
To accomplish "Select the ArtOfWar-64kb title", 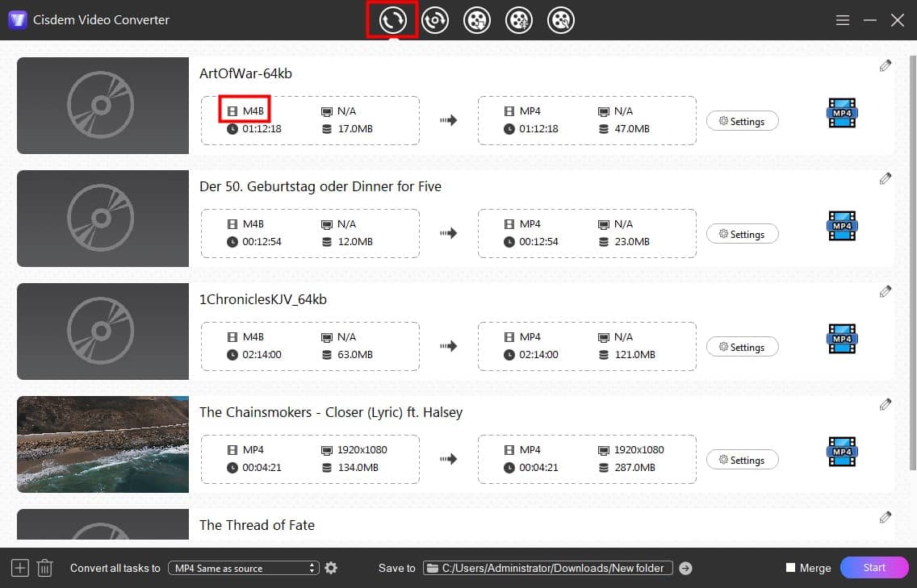I will pyautogui.click(x=245, y=73).
